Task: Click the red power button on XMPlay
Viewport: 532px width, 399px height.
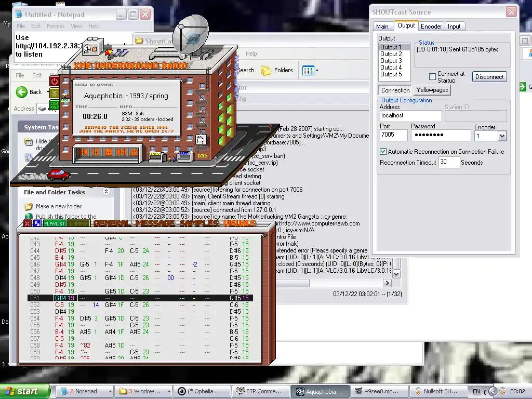Action: pyautogui.click(x=55, y=81)
